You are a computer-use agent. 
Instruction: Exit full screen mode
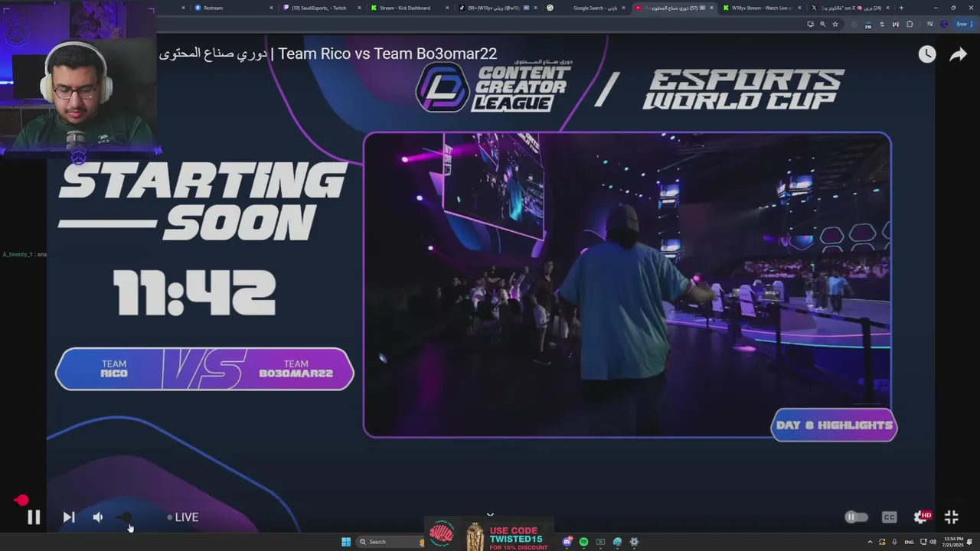tap(952, 517)
